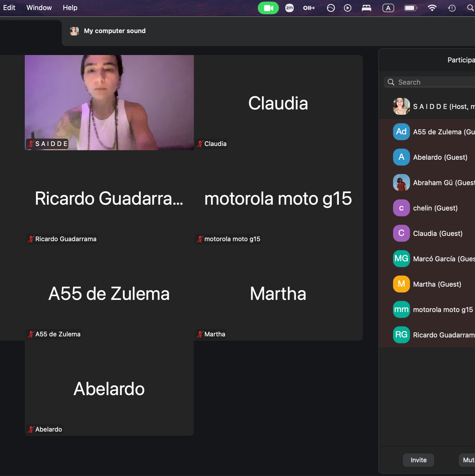475x476 pixels.
Task: Open the Help menu
Action: click(x=70, y=8)
